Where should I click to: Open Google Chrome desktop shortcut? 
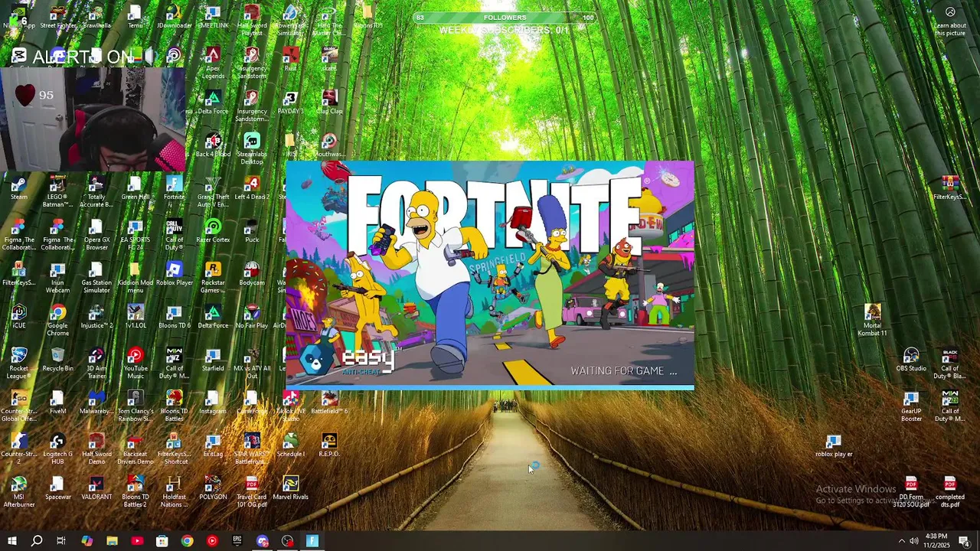57,321
